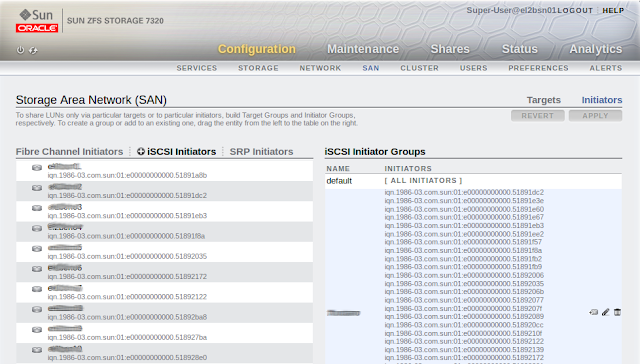Open the Configuration main tab
The width and height of the screenshot is (640, 364).
click(257, 49)
